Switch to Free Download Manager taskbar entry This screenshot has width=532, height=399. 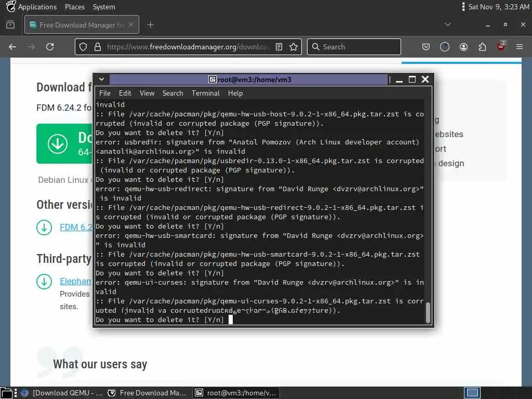[x=147, y=393]
